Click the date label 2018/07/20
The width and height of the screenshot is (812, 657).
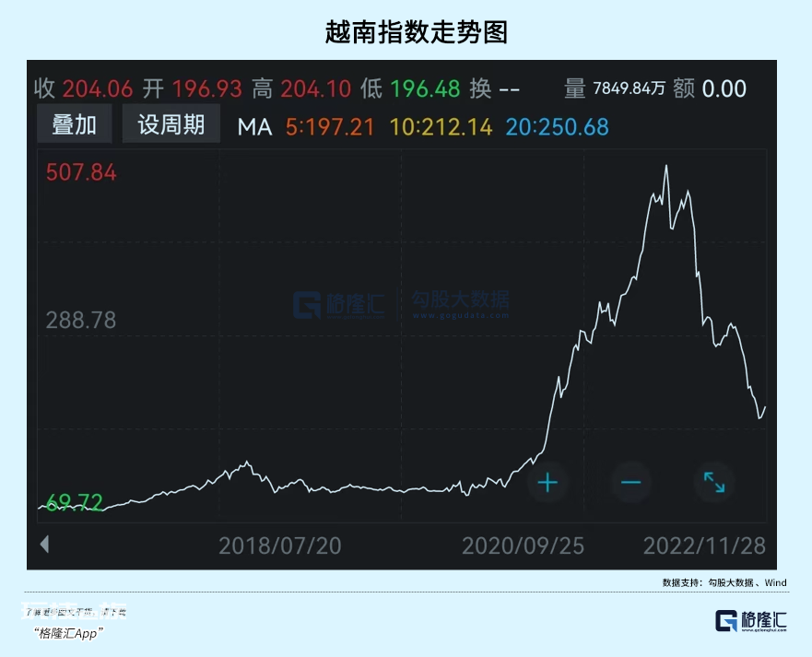click(x=280, y=546)
